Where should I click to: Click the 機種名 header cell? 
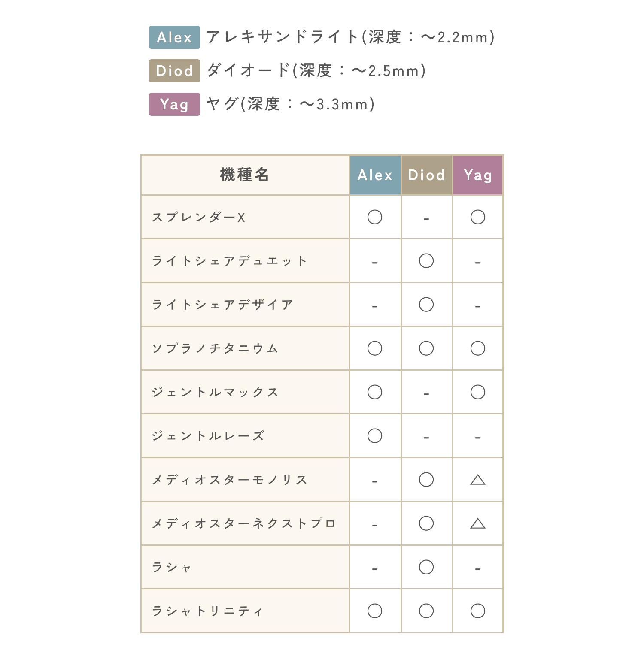point(245,175)
